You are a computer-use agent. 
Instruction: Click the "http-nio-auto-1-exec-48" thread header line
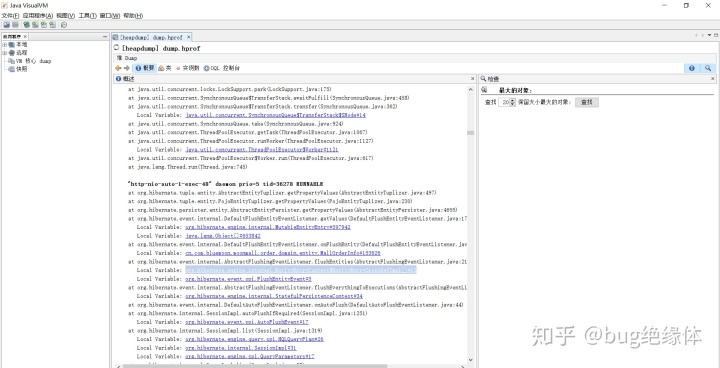pos(226,184)
